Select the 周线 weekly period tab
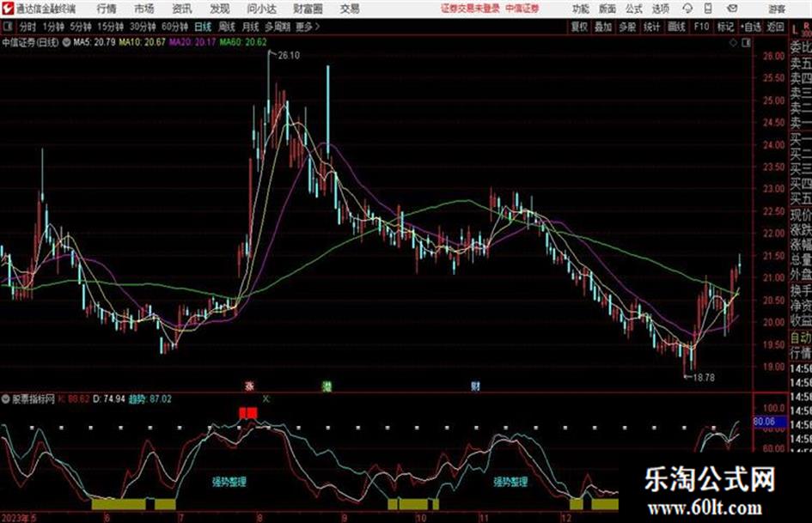Viewport: 812px width, 523px height. (x=227, y=27)
